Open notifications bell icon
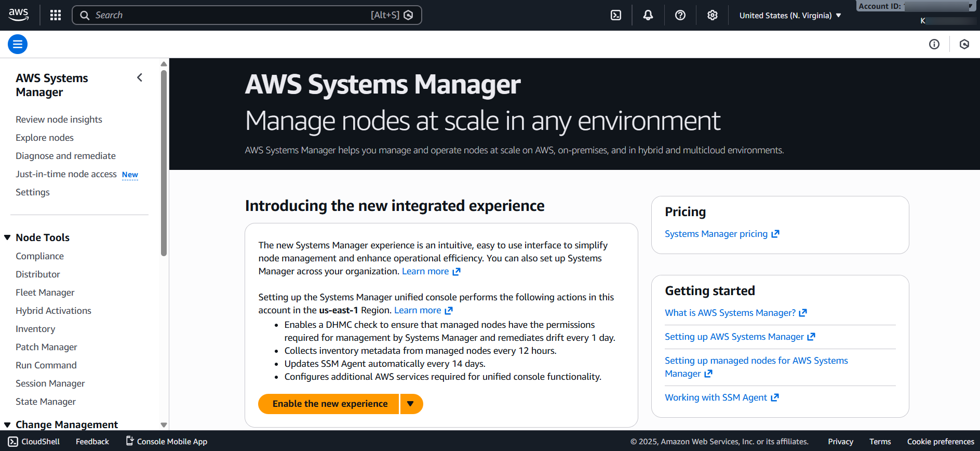The height and width of the screenshot is (451, 980). coord(648,15)
